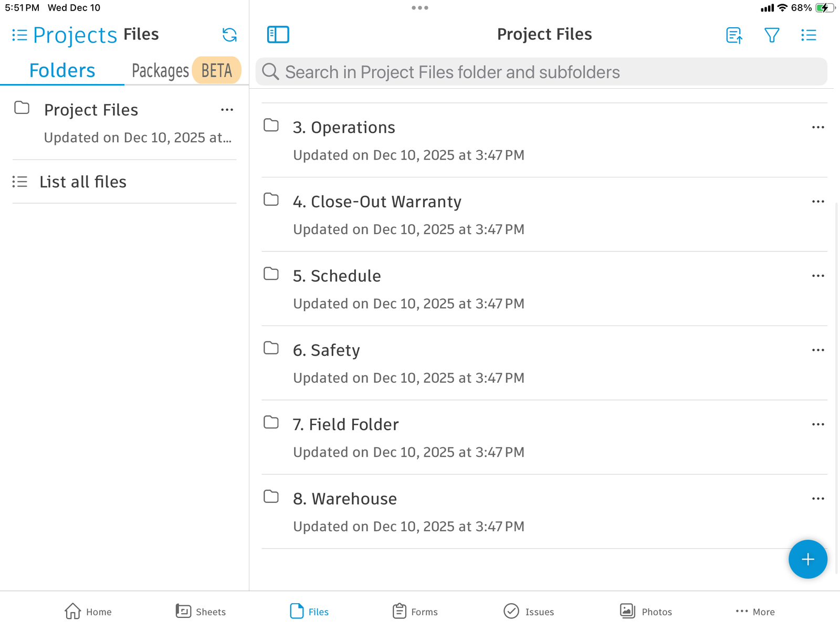Viewport: 840px width, 630px height.
Task: Open options for the Warehouse folder
Action: (x=817, y=498)
